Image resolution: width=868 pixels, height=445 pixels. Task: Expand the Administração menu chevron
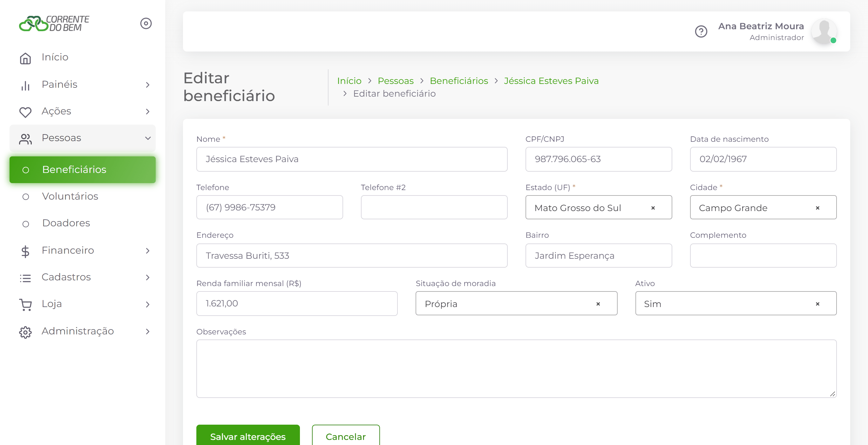[148, 332]
